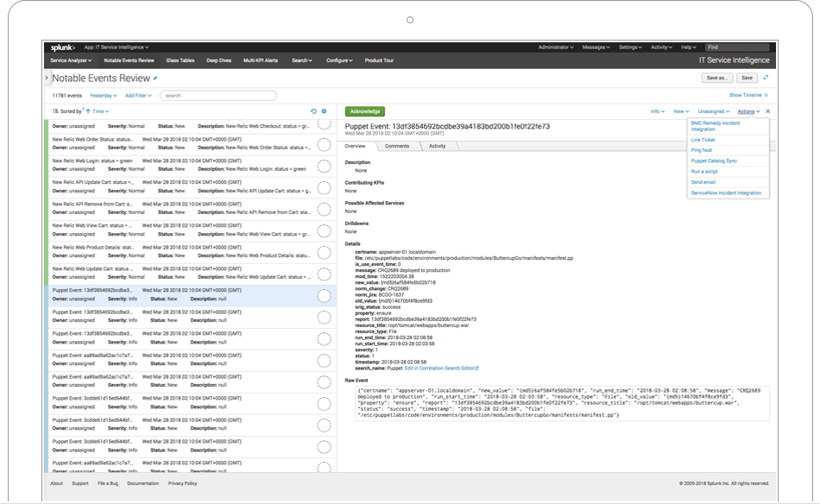Click the external link icon after Correlation Search Editor
This screenshot has height=504, width=820.
tap(476, 368)
